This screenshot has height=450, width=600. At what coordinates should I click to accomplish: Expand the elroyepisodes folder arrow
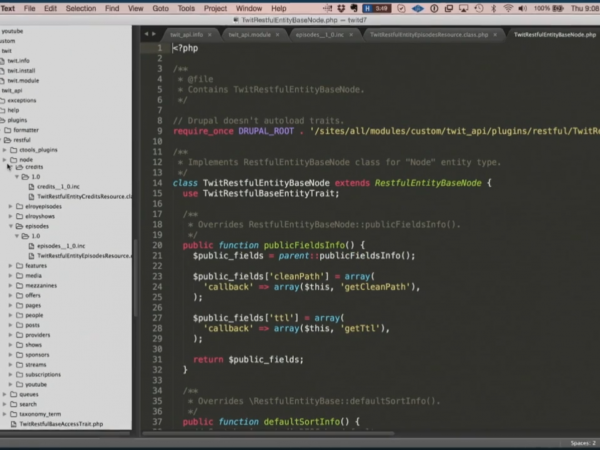[10, 205]
